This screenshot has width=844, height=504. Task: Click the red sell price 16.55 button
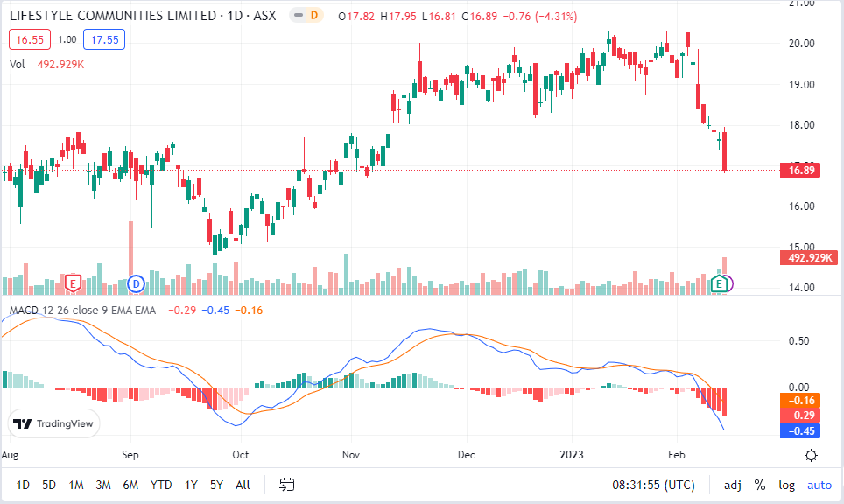(x=29, y=39)
